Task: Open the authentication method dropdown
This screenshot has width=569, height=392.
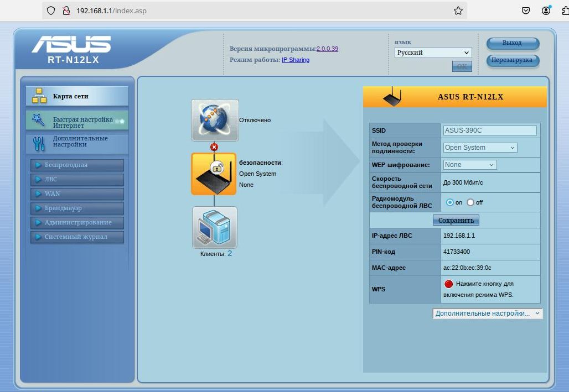Action: point(480,148)
